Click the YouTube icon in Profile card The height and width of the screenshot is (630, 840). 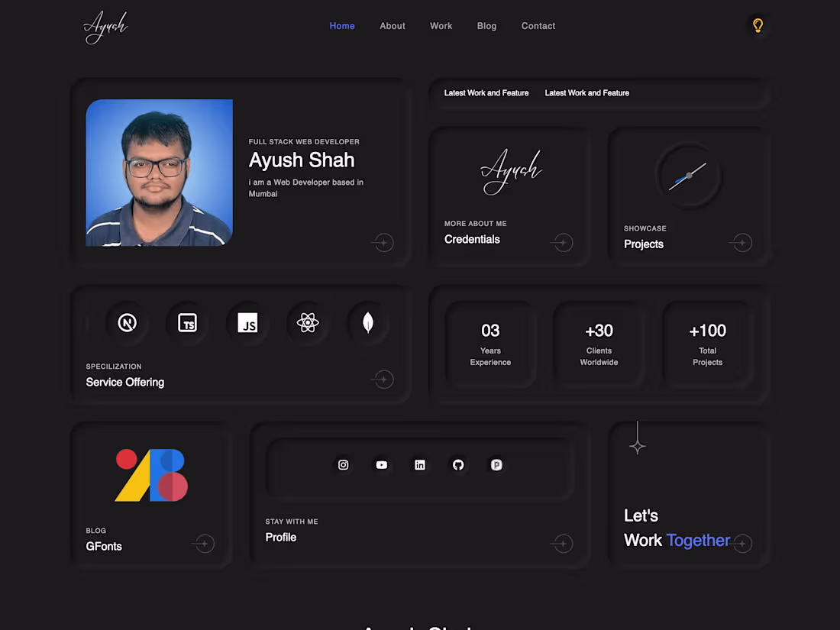pos(381,464)
